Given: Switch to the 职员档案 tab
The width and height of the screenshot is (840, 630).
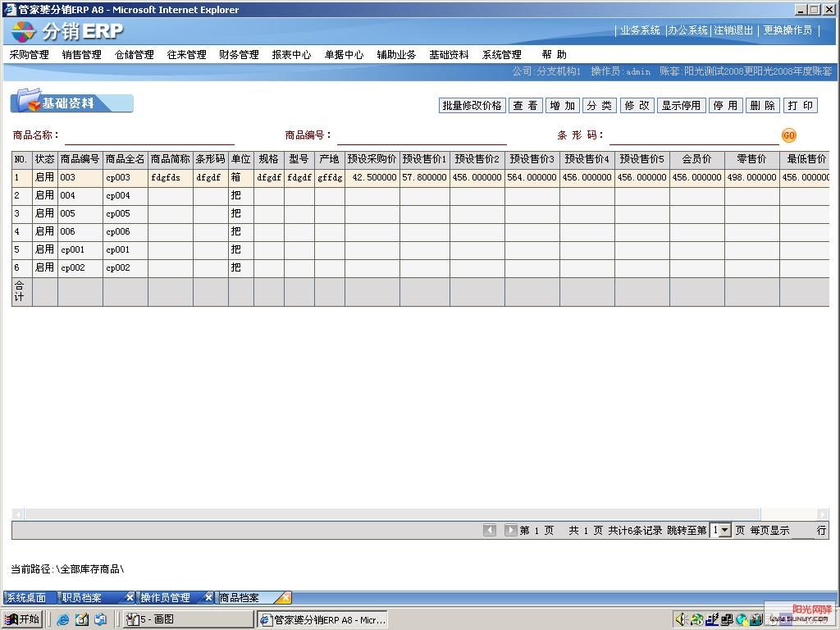Looking at the screenshot, I should [x=82, y=597].
